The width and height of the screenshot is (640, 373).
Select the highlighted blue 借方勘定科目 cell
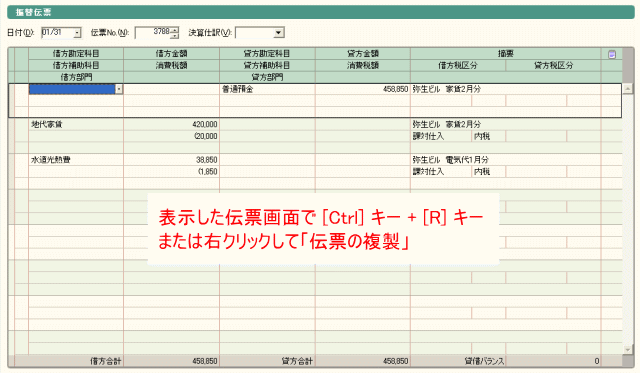pos(72,89)
